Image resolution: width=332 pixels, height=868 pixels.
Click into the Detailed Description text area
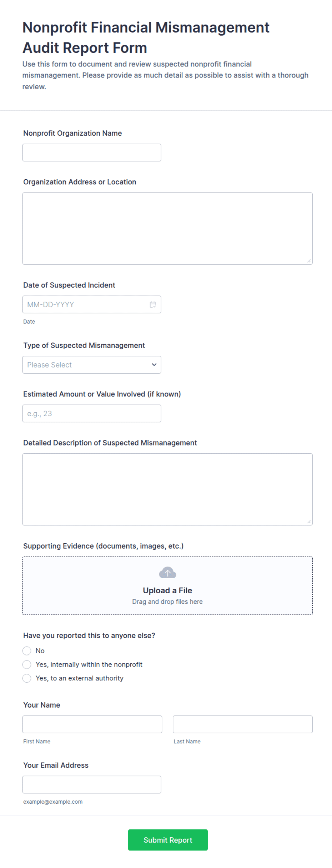167,489
